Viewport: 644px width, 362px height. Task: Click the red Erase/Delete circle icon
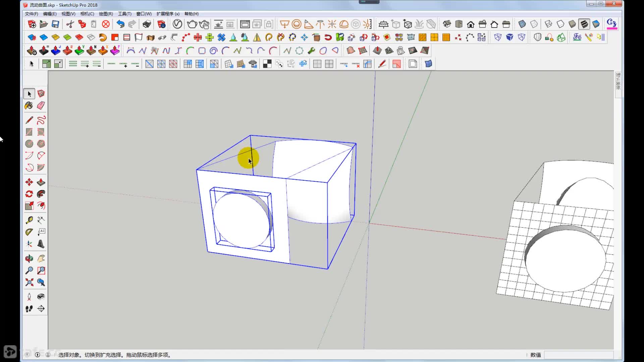tap(106, 24)
